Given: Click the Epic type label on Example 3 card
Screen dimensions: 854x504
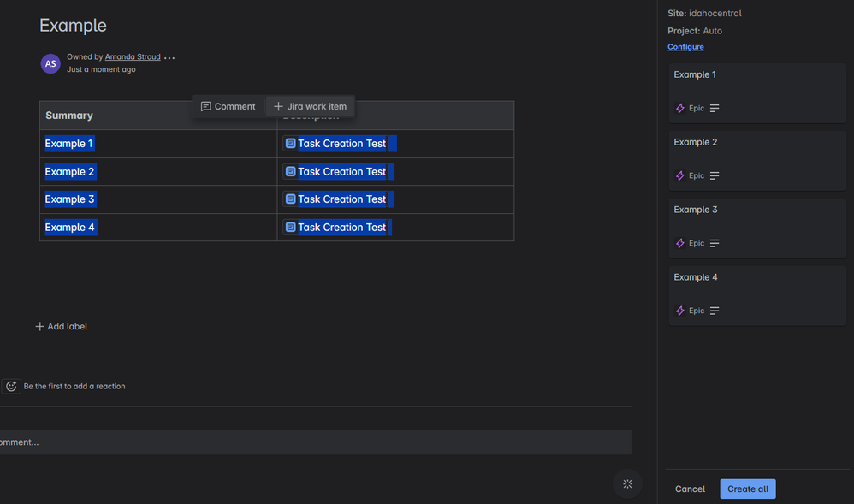Looking at the screenshot, I should [697, 243].
